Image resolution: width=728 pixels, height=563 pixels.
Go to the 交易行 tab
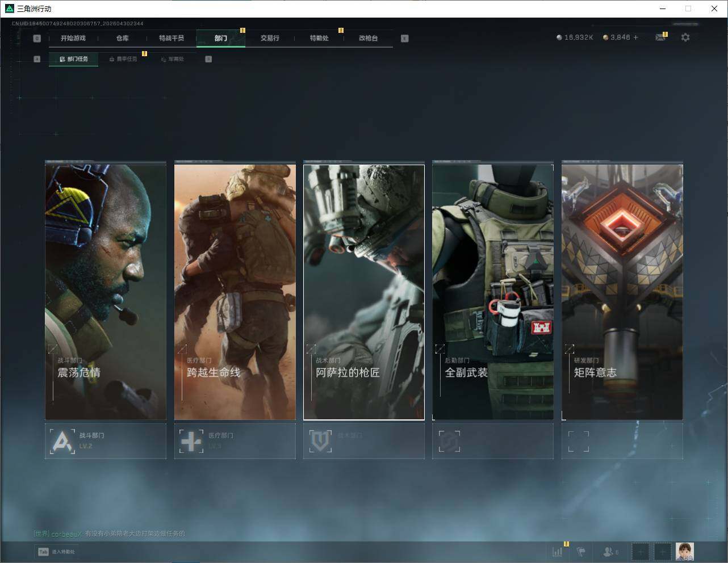tap(270, 38)
